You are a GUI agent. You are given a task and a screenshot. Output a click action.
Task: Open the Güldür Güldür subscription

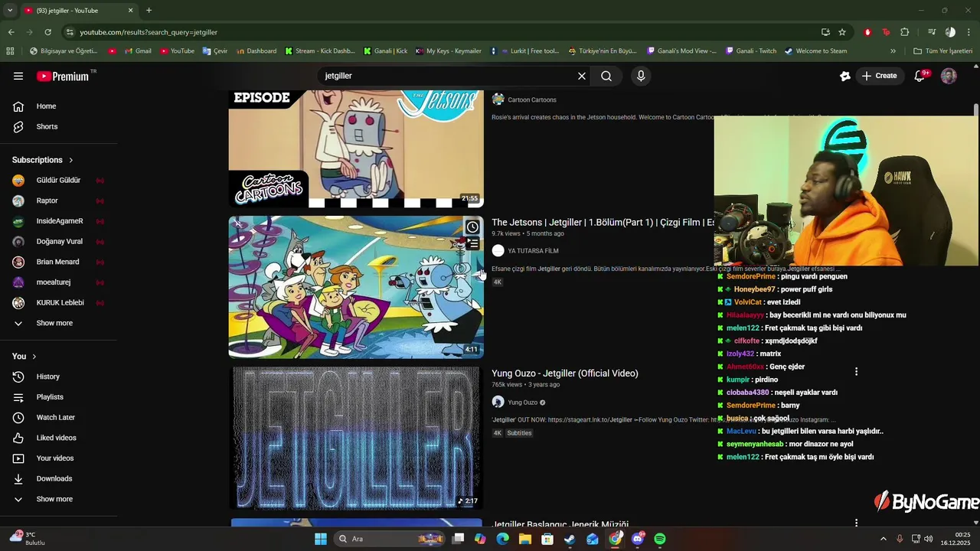coord(58,181)
